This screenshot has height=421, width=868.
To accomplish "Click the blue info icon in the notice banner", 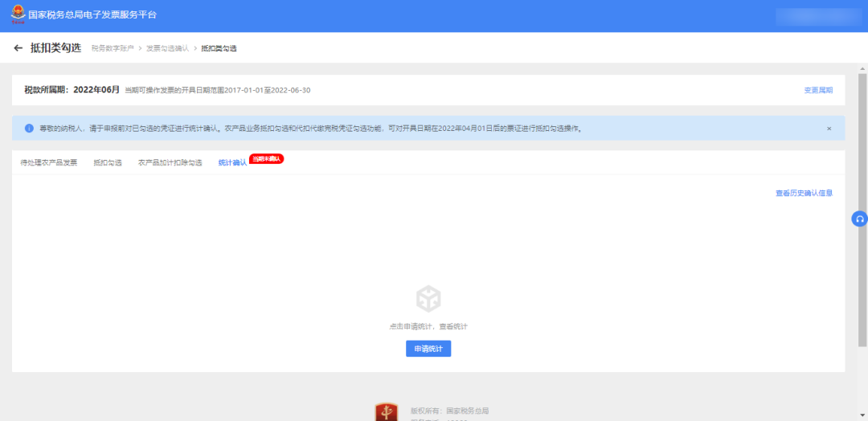I will click(x=29, y=129).
